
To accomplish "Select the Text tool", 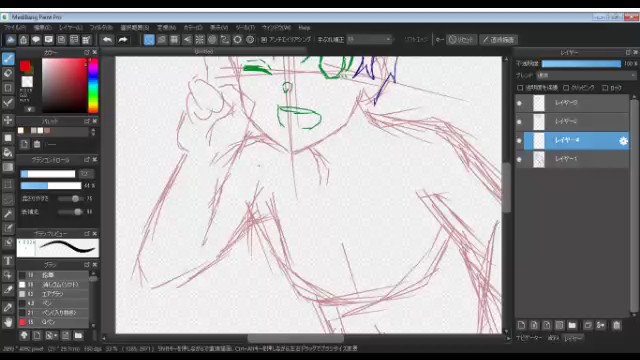I will (x=8, y=261).
